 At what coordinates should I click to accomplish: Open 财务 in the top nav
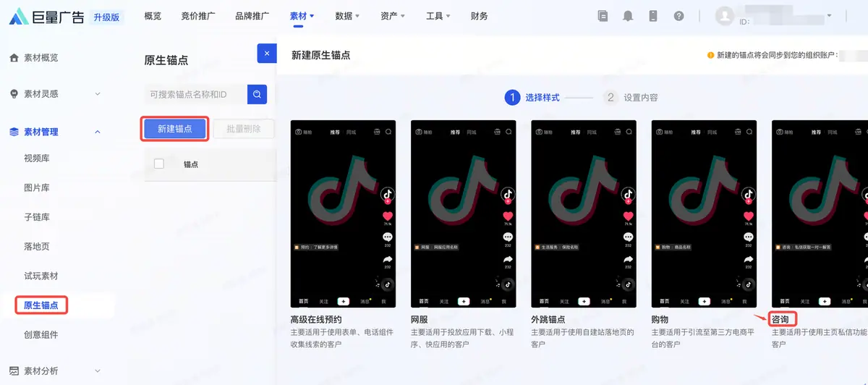click(479, 16)
